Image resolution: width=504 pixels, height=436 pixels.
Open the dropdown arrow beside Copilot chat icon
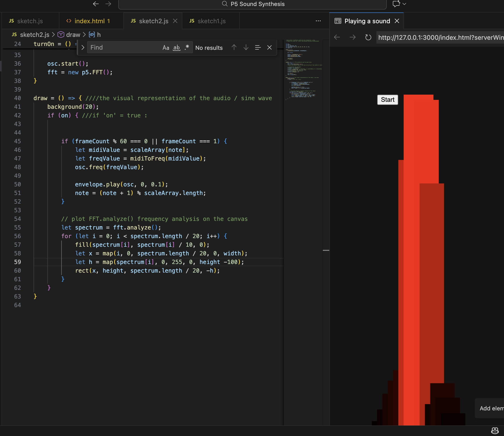[404, 4]
